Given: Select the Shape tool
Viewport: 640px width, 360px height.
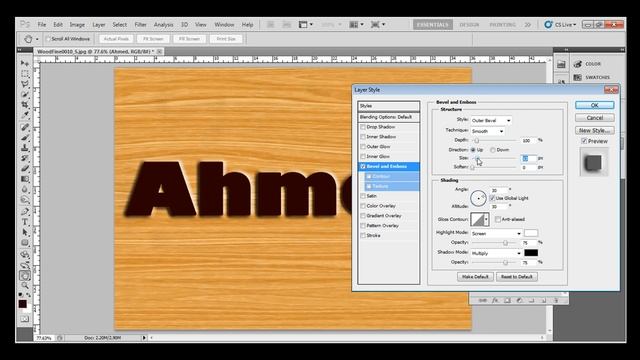Looking at the screenshot, I should [25, 243].
